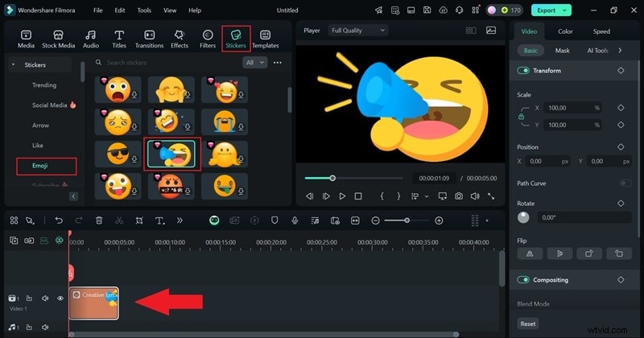644x338 pixels.
Task: Play the preview video
Action: 342,196
